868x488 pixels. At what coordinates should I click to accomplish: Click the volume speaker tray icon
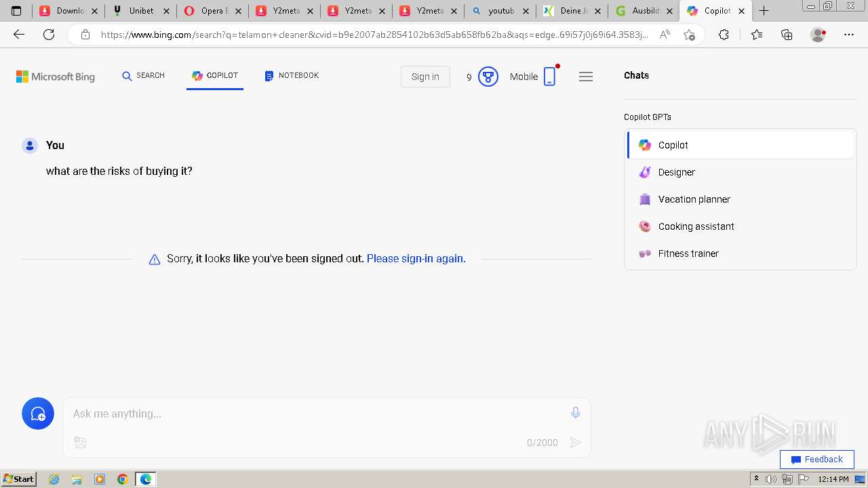click(771, 479)
